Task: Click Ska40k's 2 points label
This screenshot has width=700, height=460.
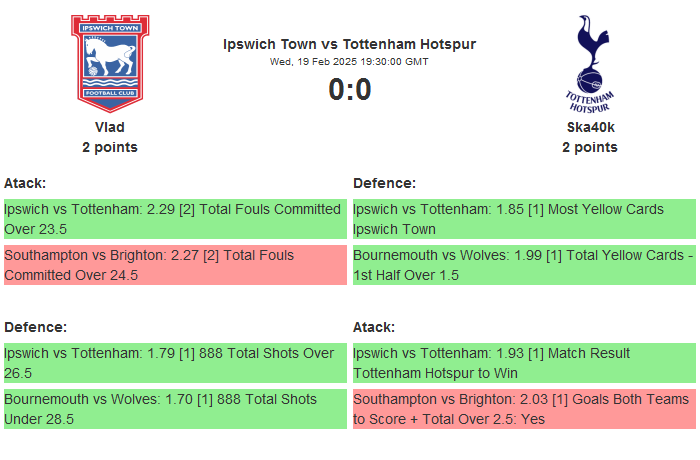Action: tap(590, 147)
